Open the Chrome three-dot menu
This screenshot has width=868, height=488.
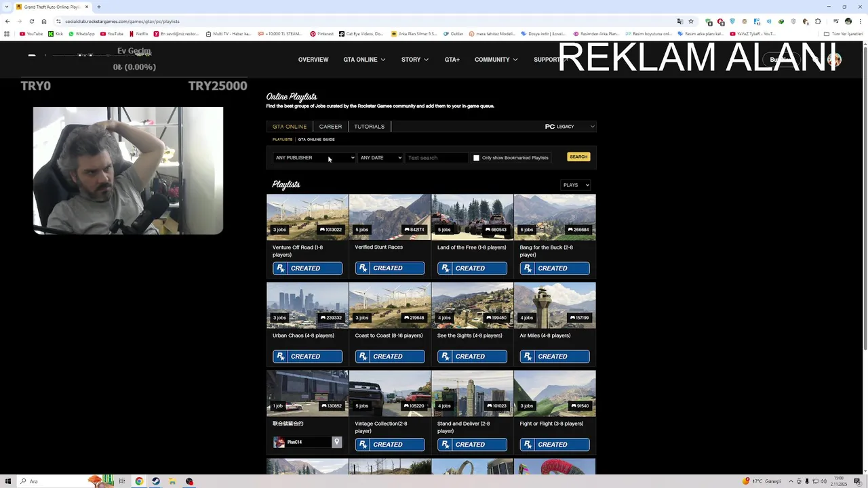tap(860, 21)
